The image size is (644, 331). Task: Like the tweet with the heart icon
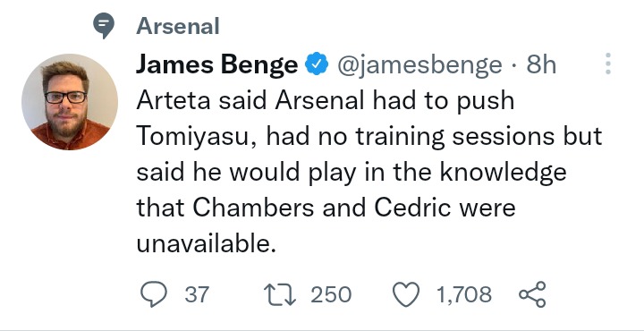tap(406, 295)
